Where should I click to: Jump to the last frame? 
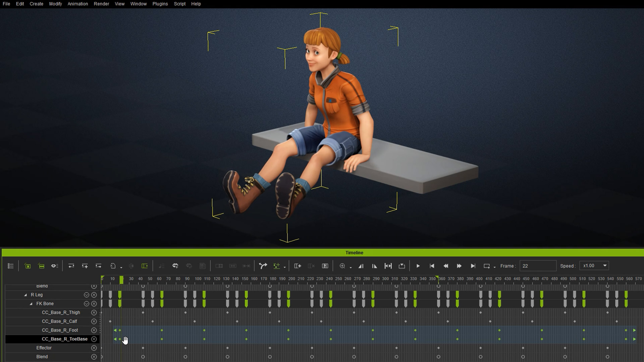point(473,266)
